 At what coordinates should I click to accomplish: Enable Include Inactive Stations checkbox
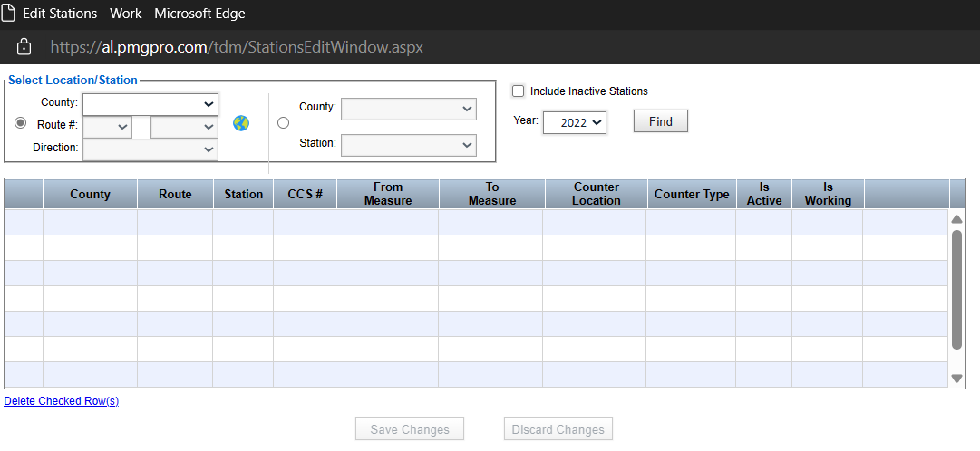tap(518, 91)
